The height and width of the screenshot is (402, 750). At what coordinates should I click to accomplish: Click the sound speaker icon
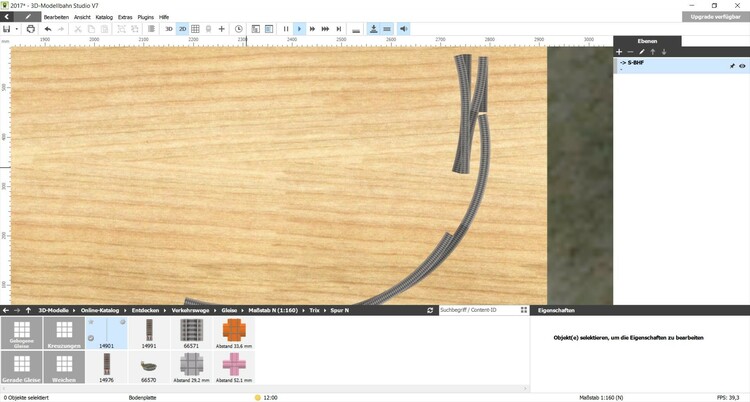coord(403,29)
